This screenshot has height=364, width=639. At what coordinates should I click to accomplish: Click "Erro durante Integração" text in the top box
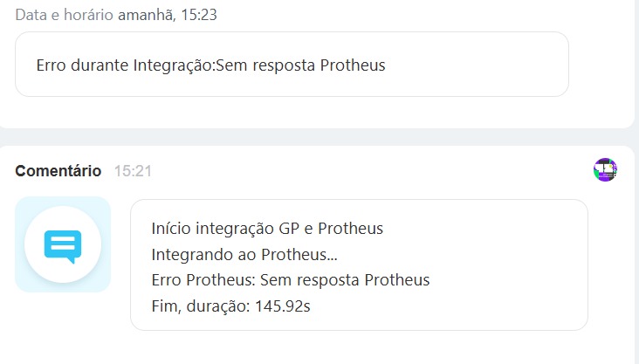point(125,65)
